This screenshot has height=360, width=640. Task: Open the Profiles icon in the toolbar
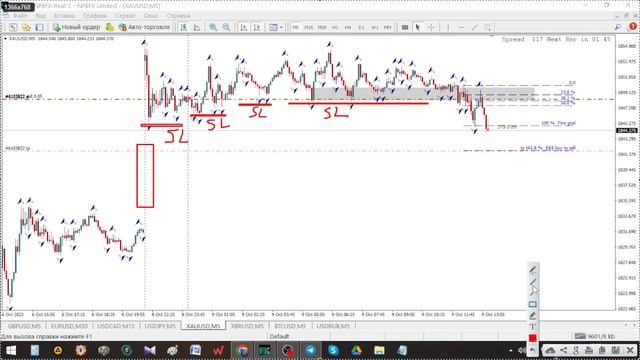pos(26,27)
